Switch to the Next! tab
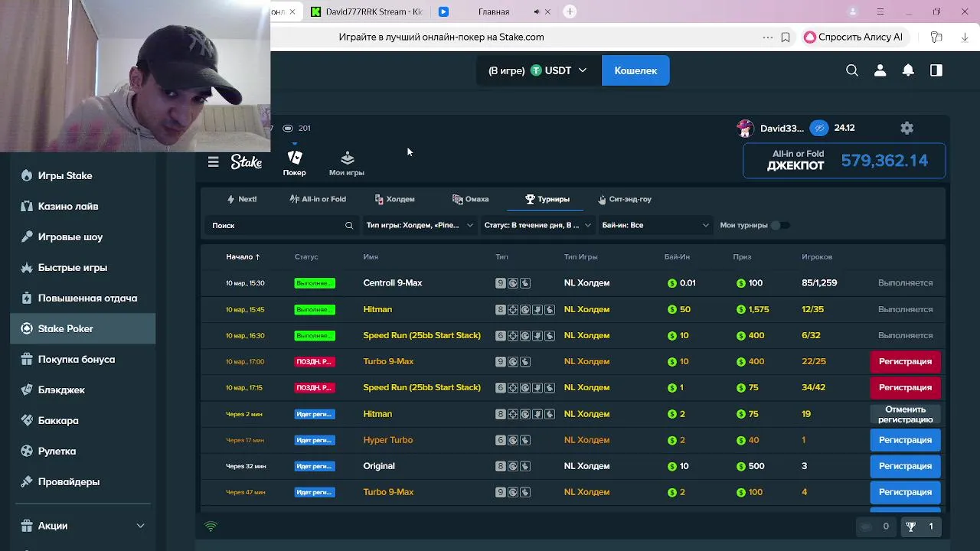The height and width of the screenshot is (551, 980). coord(242,199)
